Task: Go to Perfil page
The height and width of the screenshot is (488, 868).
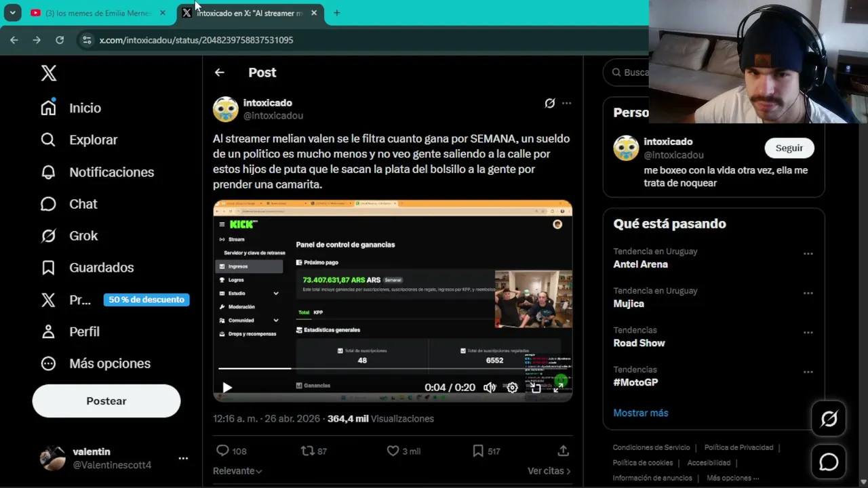Action: 71,331
